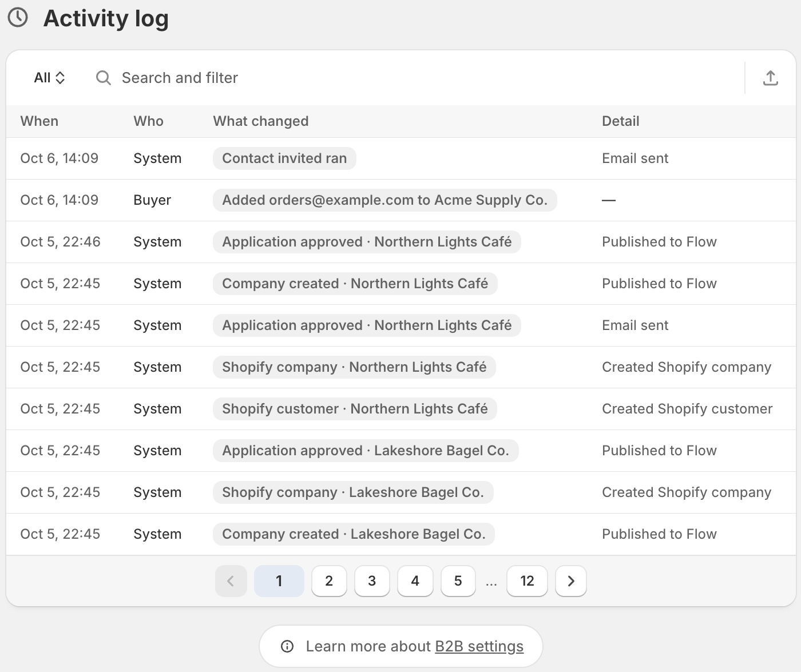Image resolution: width=801 pixels, height=672 pixels.
Task: Click the search magnifier icon
Action: pyautogui.click(x=104, y=78)
